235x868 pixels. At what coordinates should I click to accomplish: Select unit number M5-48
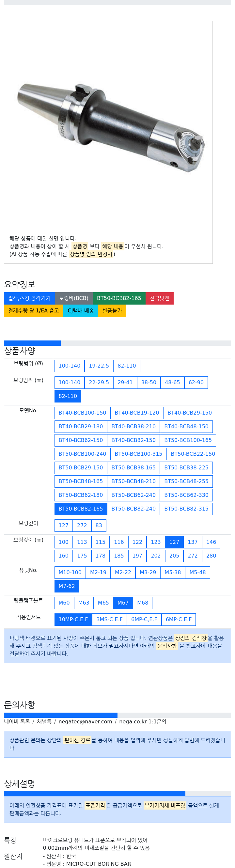(x=198, y=573)
